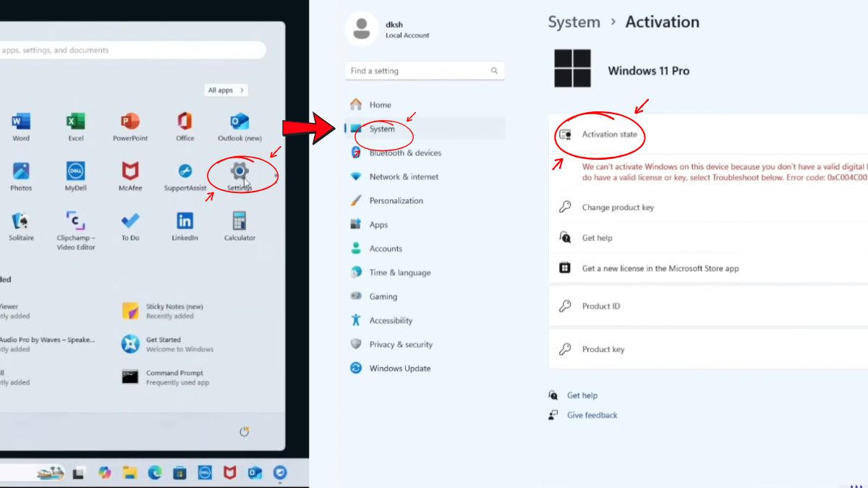
Task: Open Copilot from the taskbar
Action: point(105,473)
